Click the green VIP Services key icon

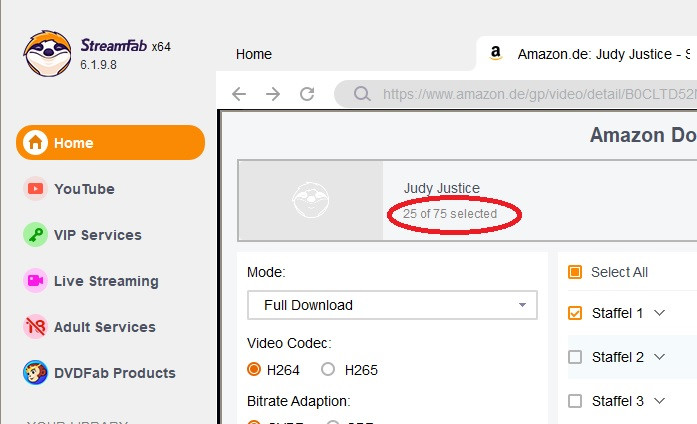(x=36, y=235)
